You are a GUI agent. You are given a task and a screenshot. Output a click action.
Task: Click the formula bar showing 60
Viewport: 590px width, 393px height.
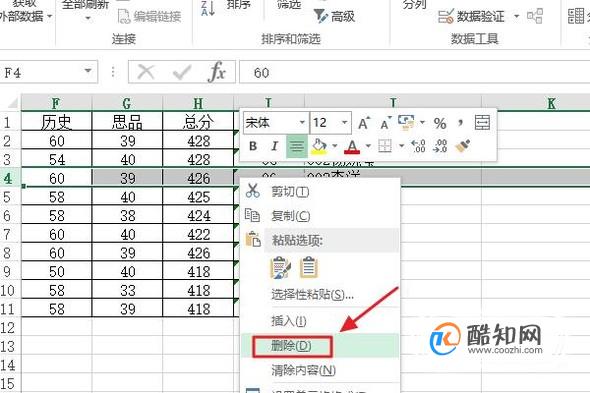[x=414, y=72]
